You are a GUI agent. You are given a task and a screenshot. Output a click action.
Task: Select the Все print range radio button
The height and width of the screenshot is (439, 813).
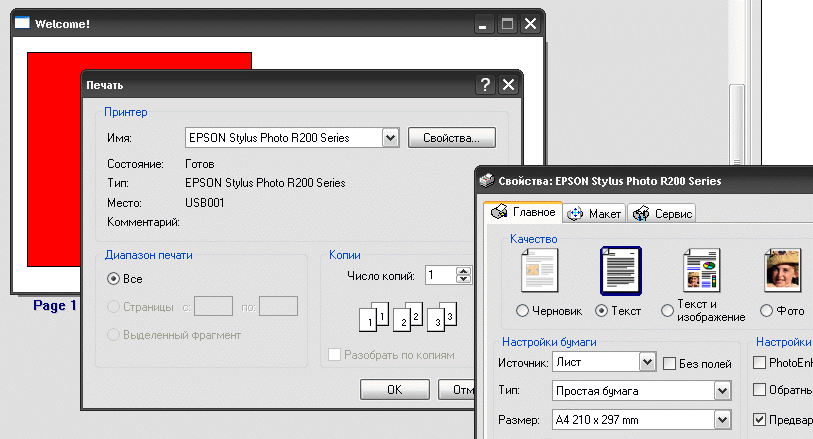[x=113, y=279]
